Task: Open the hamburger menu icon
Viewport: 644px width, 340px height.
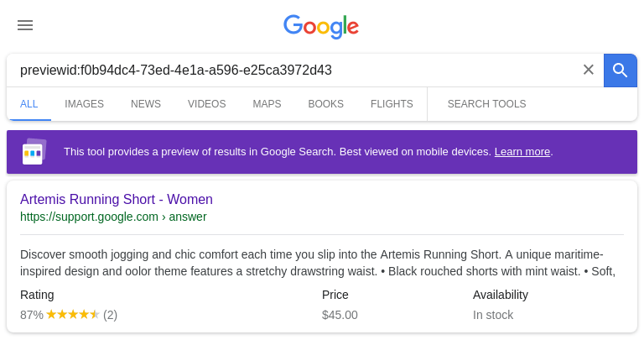Action: [25, 25]
